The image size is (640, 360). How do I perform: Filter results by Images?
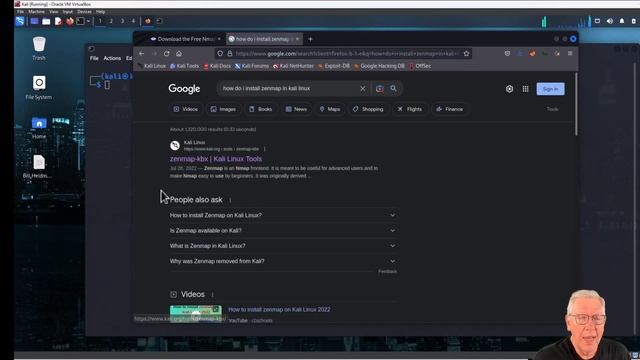[223, 109]
